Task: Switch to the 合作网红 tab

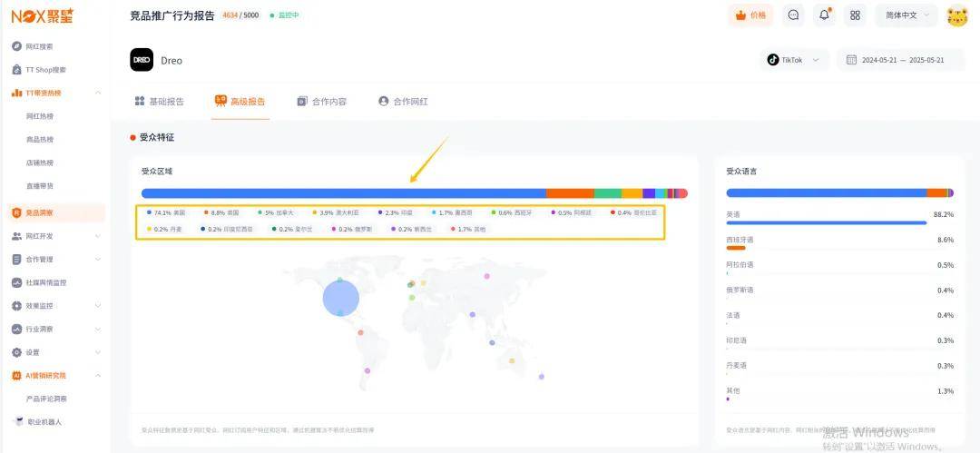Action: coord(402,102)
